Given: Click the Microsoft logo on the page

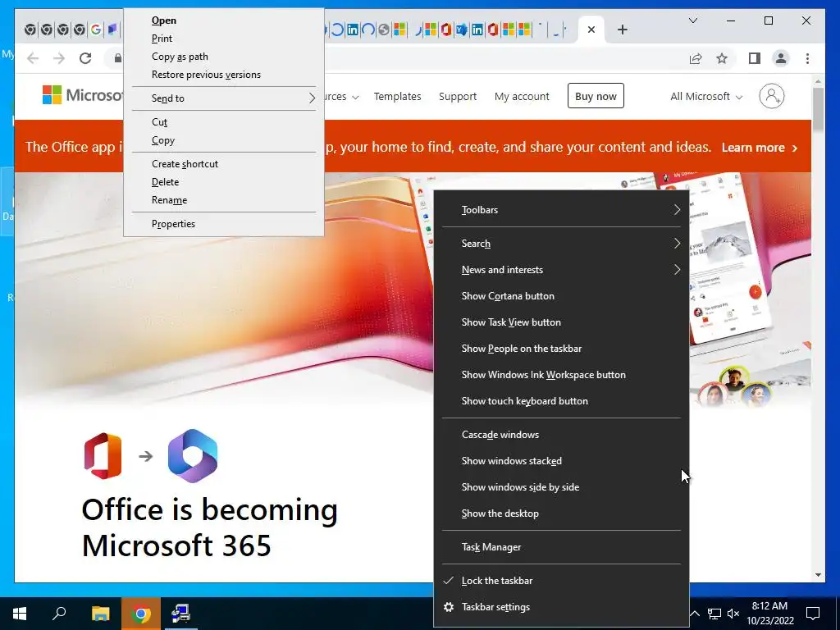Looking at the screenshot, I should [x=82, y=95].
